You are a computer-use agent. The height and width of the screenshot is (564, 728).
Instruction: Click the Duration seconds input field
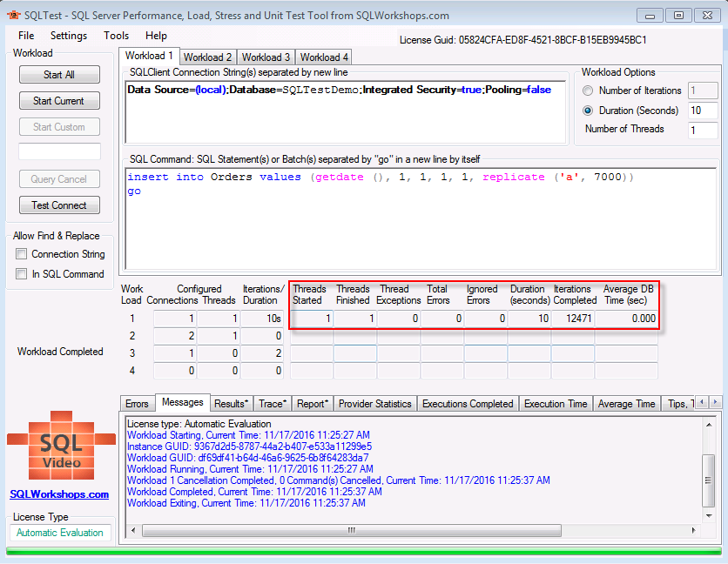[x=703, y=111]
